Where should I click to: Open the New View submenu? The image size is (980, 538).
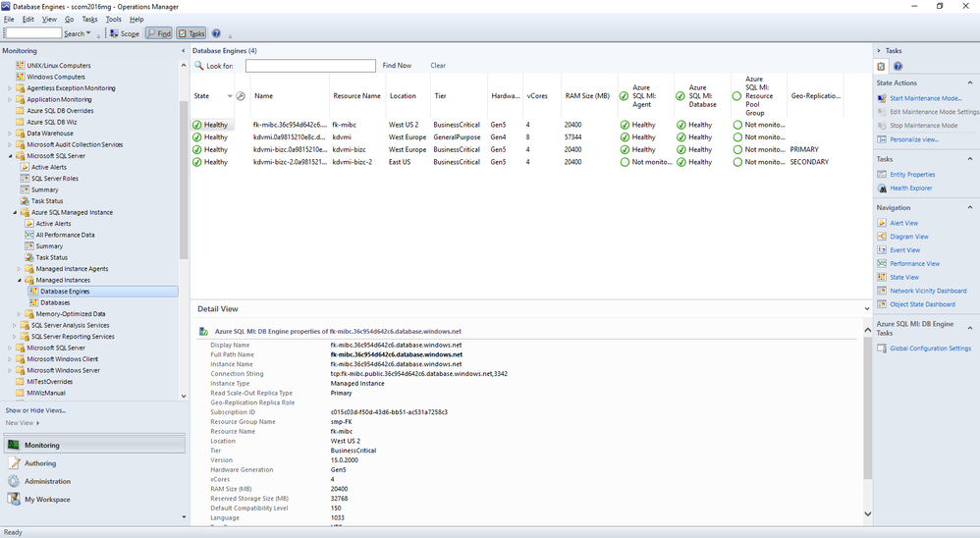(x=23, y=423)
